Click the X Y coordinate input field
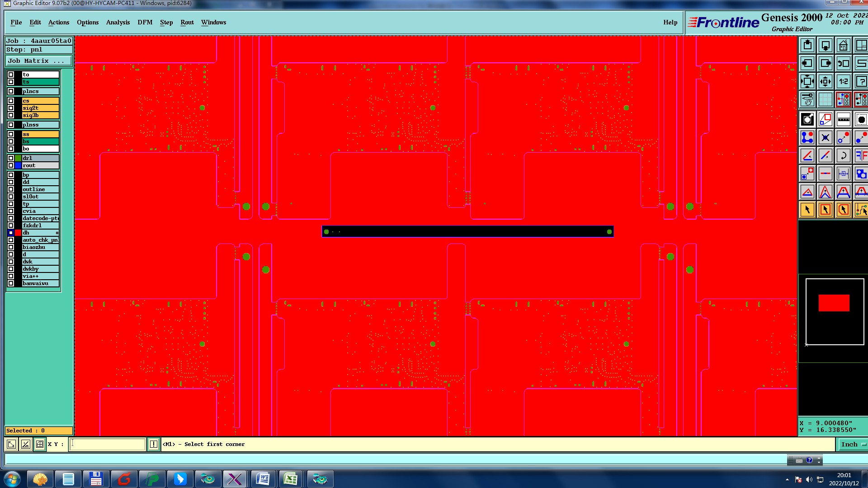Viewport: 868px width, 488px height. click(108, 444)
